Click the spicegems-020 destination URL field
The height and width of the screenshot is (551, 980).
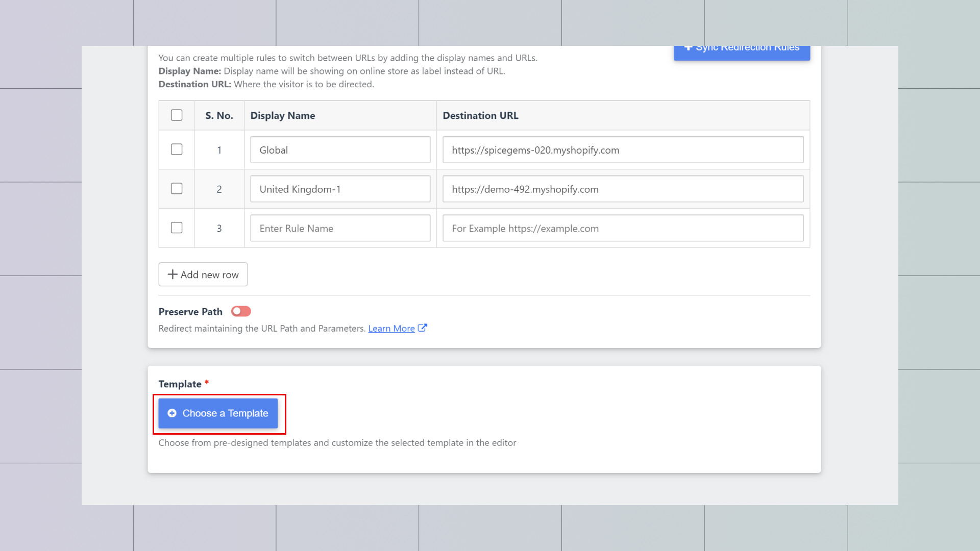click(x=623, y=150)
